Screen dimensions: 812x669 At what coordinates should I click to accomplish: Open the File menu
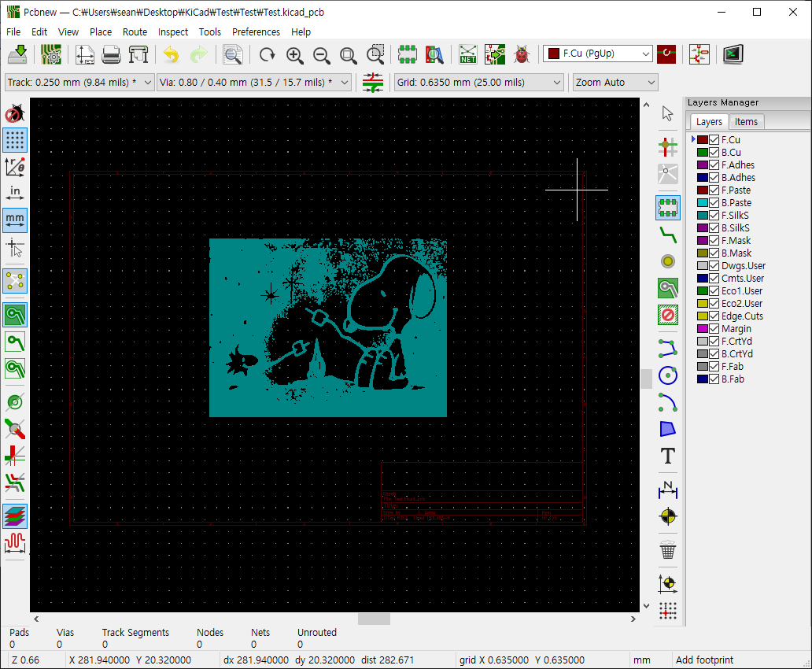point(13,31)
